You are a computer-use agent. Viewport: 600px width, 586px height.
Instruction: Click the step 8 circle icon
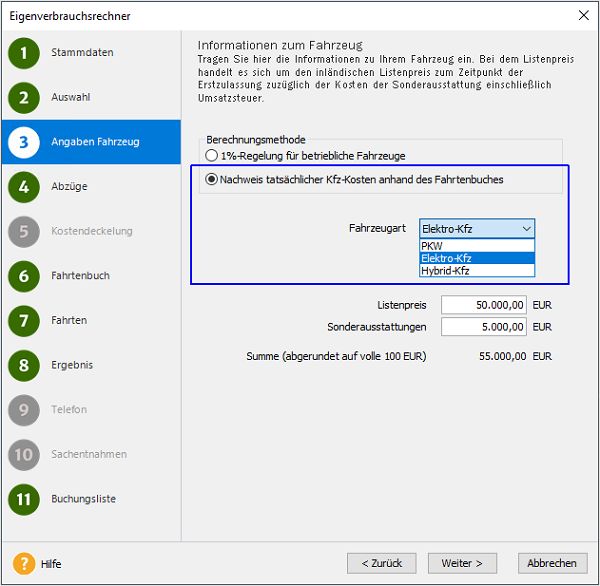pos(24,365)
